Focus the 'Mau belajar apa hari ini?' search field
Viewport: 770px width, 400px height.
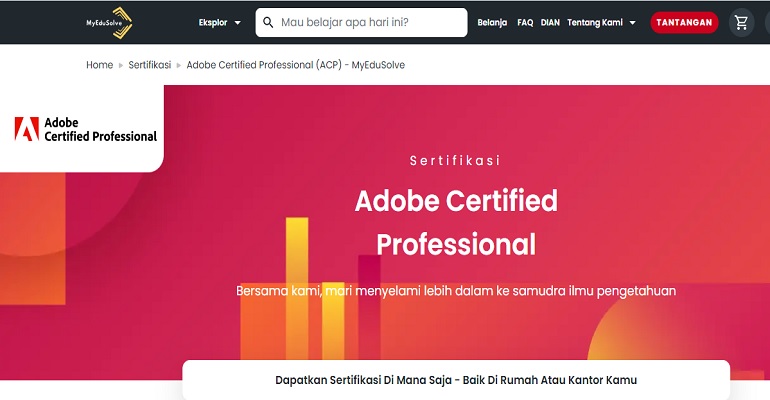[361, 23]
